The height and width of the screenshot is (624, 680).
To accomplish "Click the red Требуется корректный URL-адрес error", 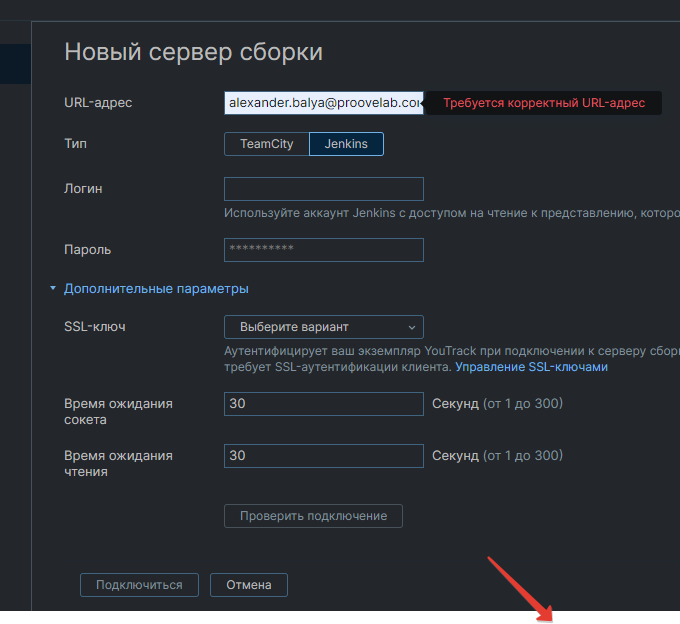I will point(545,103).
